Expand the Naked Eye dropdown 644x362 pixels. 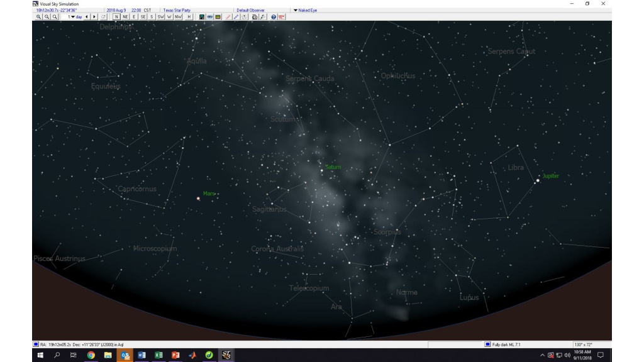(296, 10)
